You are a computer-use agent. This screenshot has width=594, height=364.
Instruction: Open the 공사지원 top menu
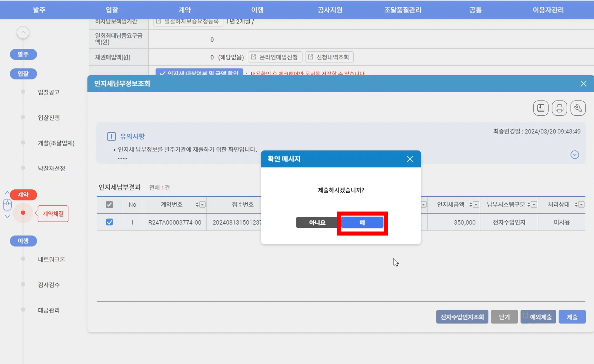pyautogui.click(x=330, y=10)
